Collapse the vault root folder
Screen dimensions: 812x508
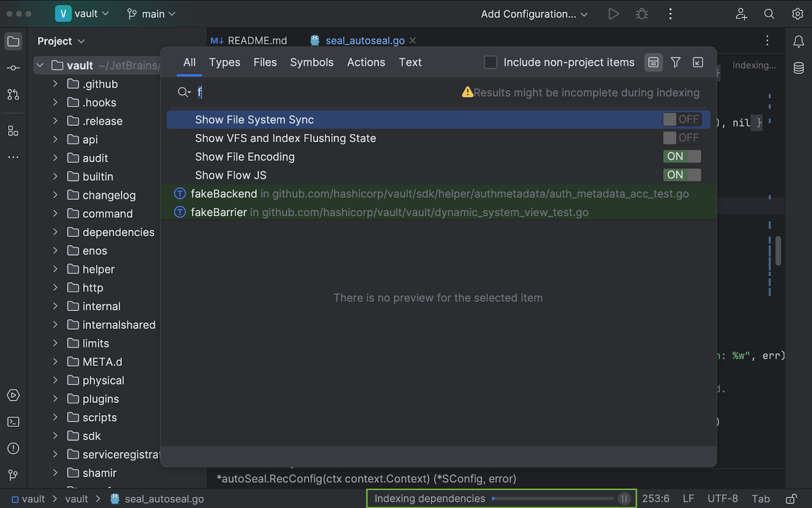pyautogui.click(x=40, y=65)
